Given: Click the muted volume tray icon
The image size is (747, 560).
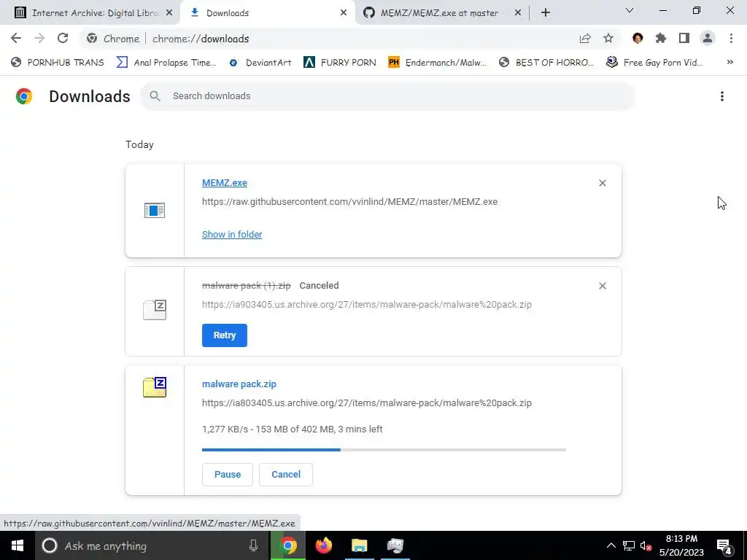Looking at the screenshot, I should pyautogui.click(x=646, y=545).
